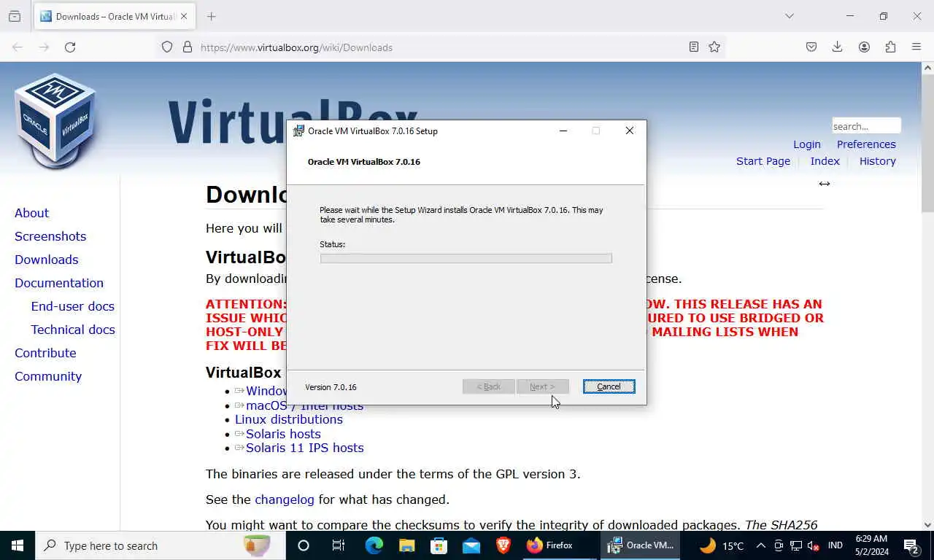
Task: Click the VirtualBox cube logo
Action: pos(55,121)
